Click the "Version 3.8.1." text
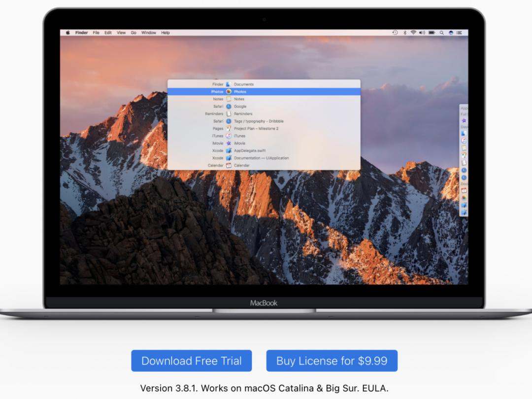532x399 pixels. click(169, 388)
